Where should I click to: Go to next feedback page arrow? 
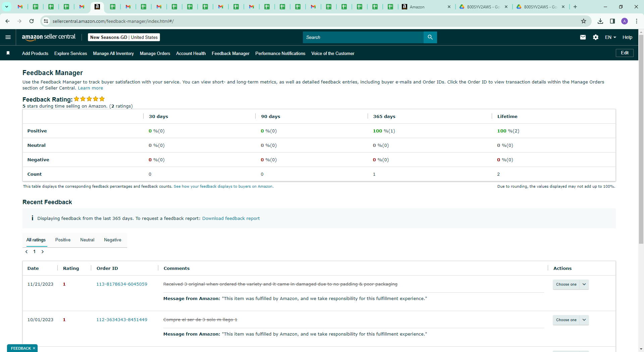click(43, 252)
